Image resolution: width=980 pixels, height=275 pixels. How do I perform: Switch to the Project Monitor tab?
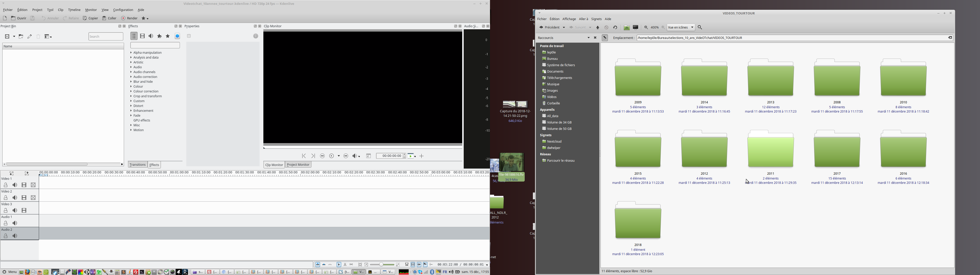click(x=298, y=165)
